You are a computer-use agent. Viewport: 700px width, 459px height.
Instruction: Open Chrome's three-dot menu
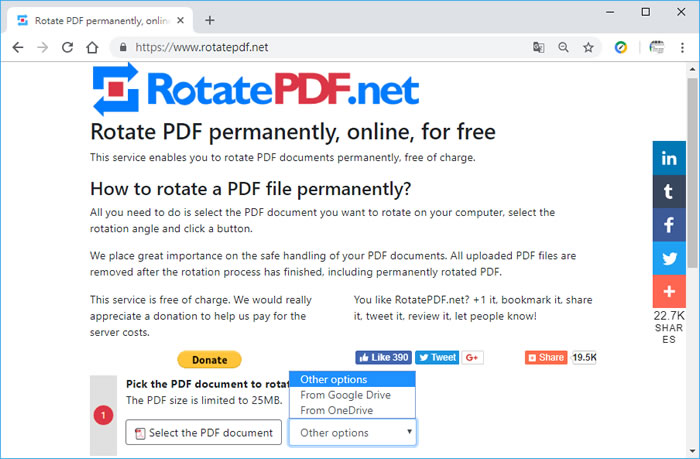pyautogui.click(x=684, y=47)
